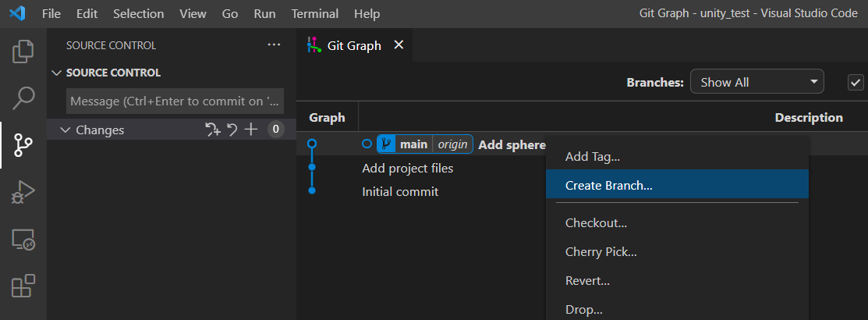
Task: Open the Run and Debug view
Action: 23,194
